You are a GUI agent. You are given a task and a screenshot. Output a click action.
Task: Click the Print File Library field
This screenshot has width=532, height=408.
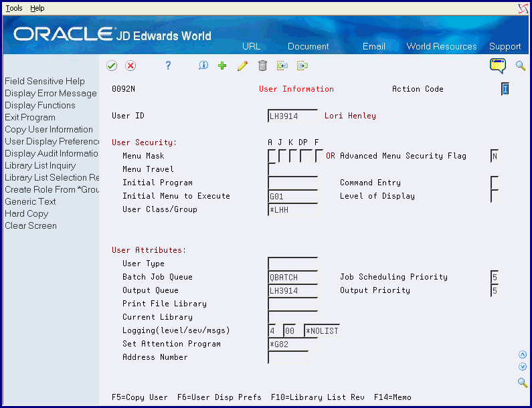click(292, 304)
